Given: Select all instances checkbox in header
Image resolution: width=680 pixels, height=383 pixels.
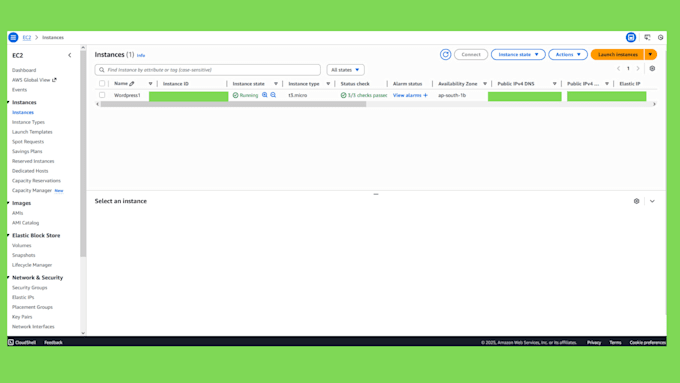Looking at the screenshot, I should pyautogui.click(x=102, y=84).
